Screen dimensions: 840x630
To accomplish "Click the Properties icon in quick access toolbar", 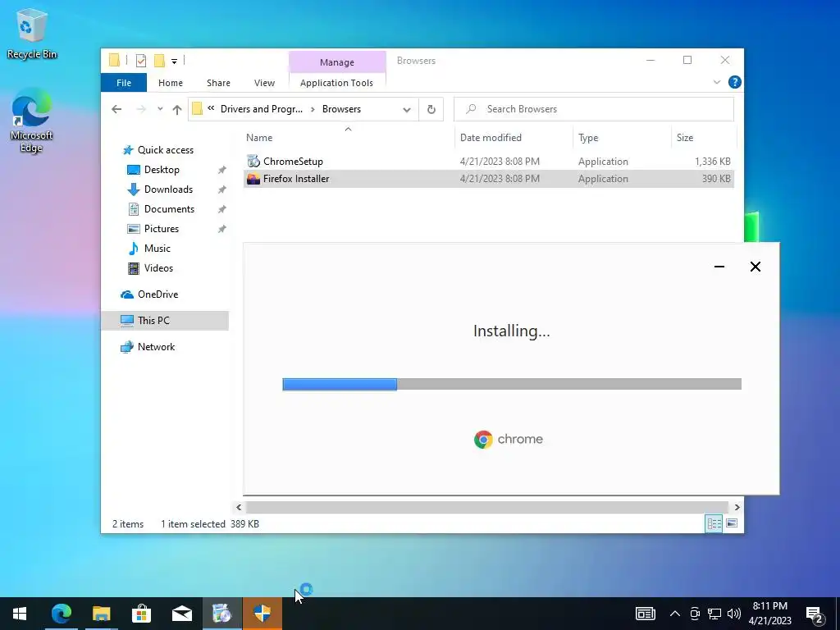I will [x=141, y=61].
